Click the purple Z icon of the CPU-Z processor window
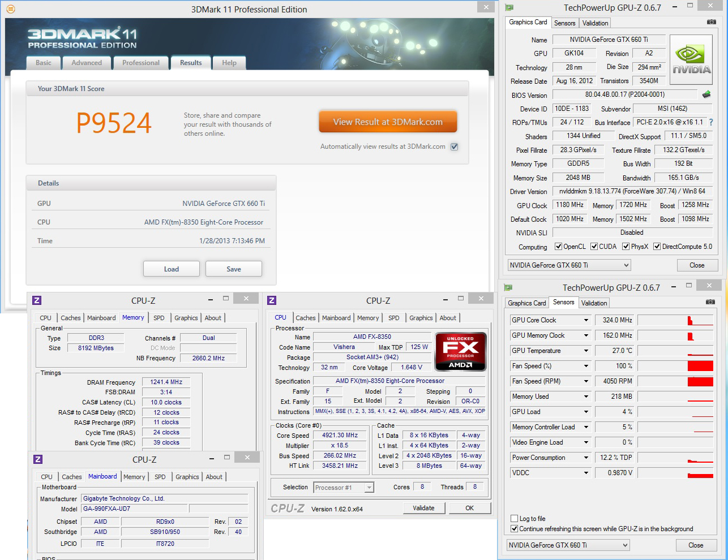728x560 pixels. 272,300
